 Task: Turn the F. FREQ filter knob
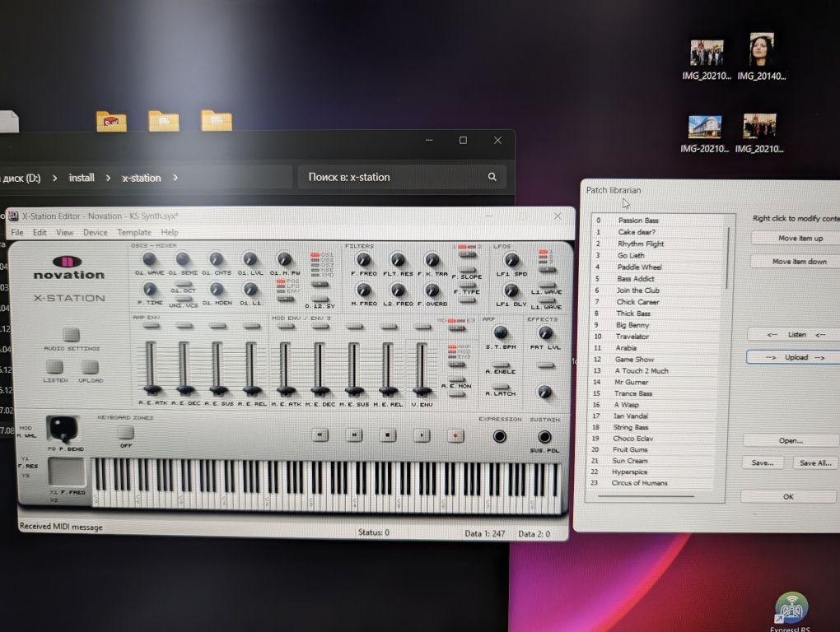tap(364, 261)
